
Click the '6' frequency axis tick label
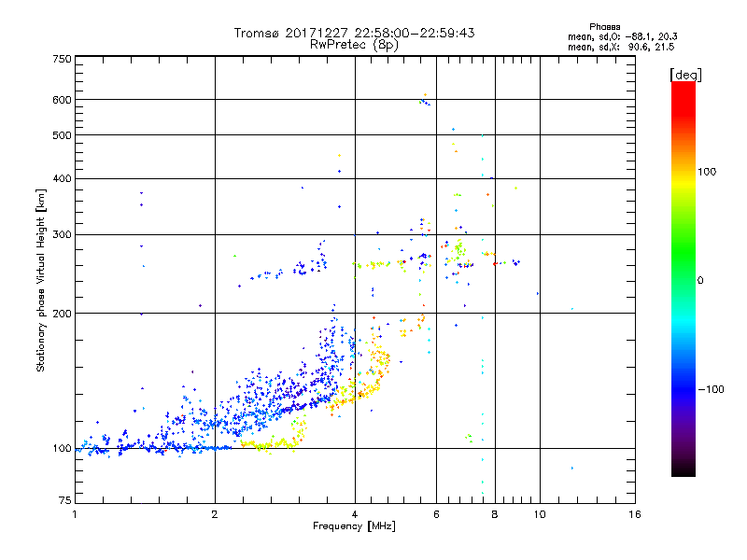tap(436, 514)
